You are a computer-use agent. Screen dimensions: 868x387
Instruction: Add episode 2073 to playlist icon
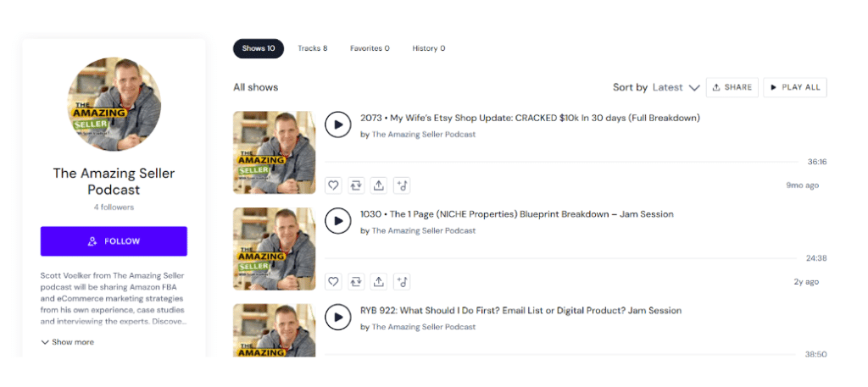click(x=402, y=185)
